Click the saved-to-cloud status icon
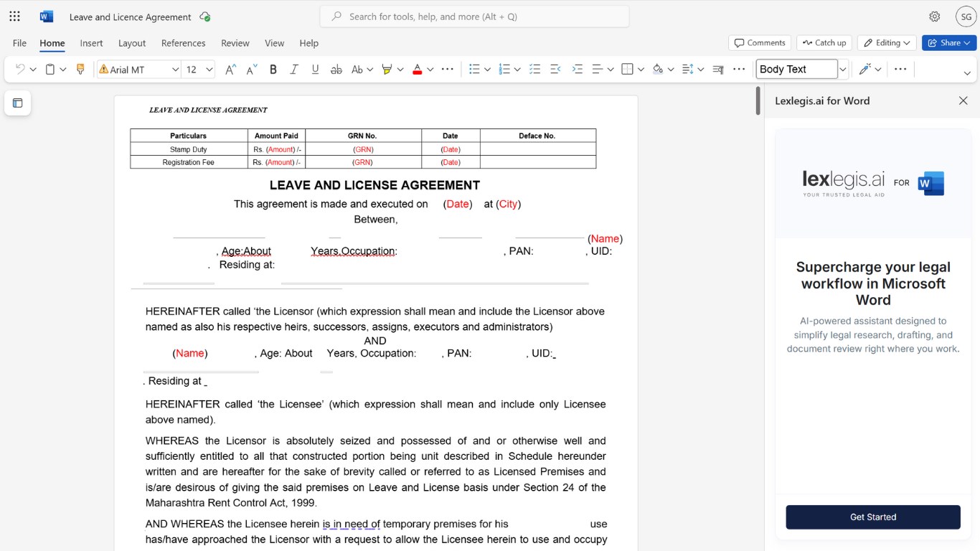This screenshot has height=551, width=980. 205,17
